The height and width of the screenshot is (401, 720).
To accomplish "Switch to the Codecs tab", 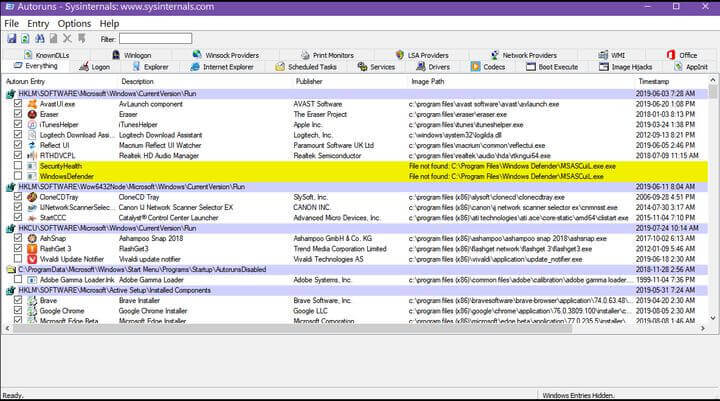I will pyautogui.click(x=488, y=67).
